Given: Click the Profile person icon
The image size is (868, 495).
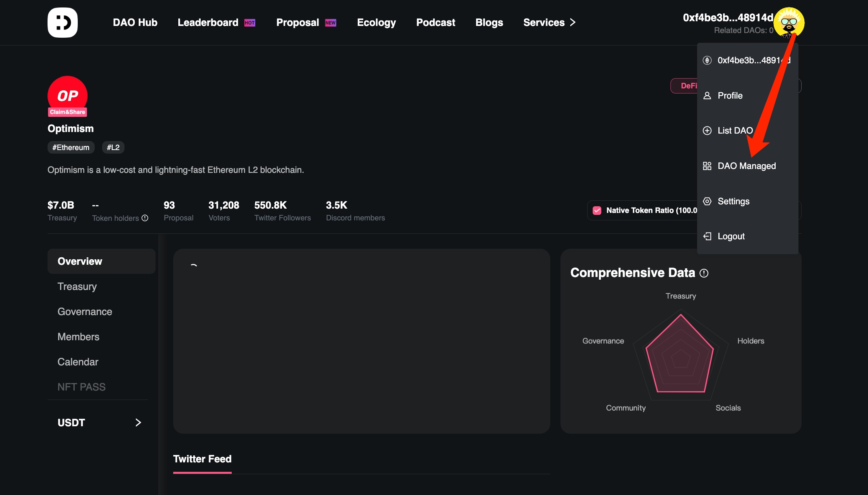Looking at the screenshot, I should pyautogui.click(x=707, y=95).
